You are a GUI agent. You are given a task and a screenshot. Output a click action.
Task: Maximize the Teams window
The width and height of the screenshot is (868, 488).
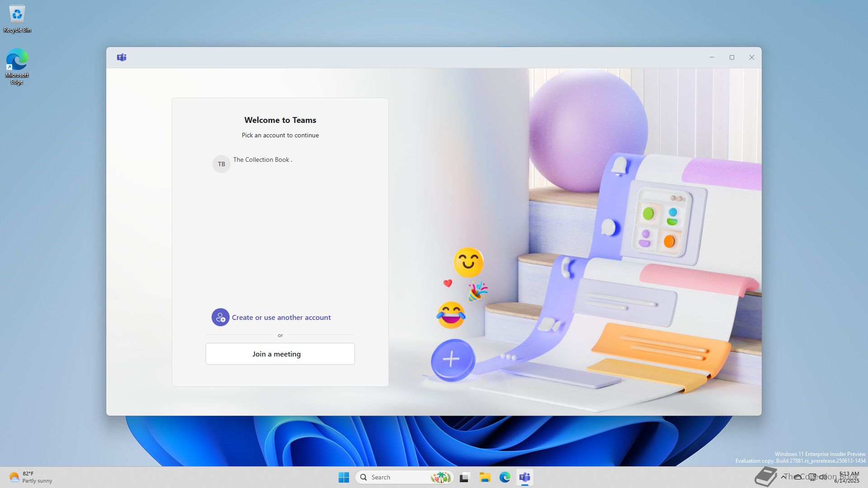pos(732,57)
